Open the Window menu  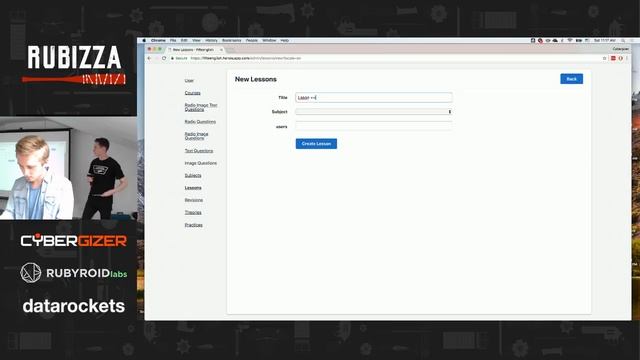tap(269, 40)
